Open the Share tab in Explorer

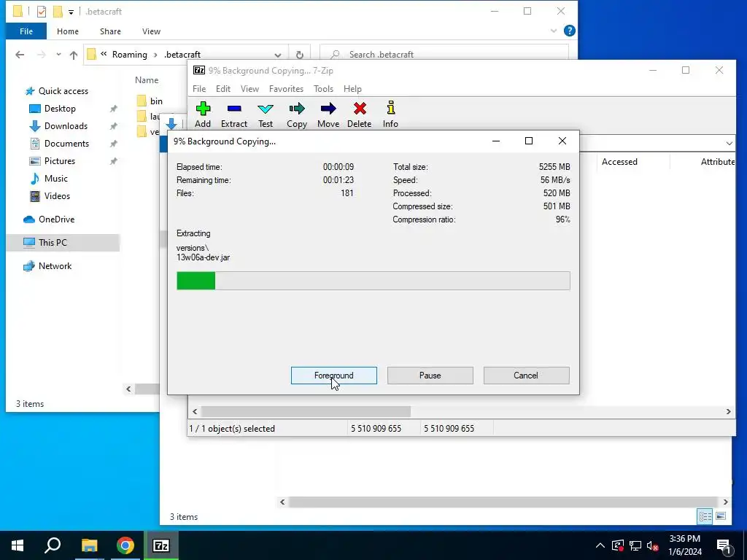click(x=110, y=31)
